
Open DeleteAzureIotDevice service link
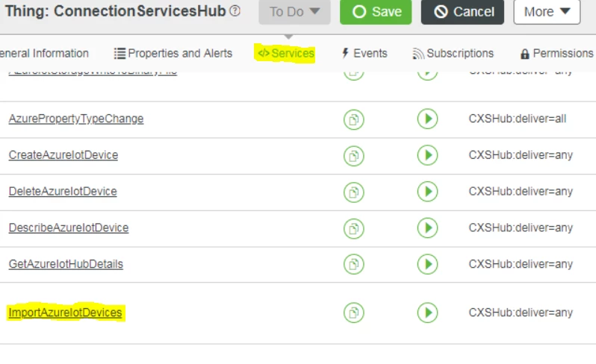tap(63, 191)
